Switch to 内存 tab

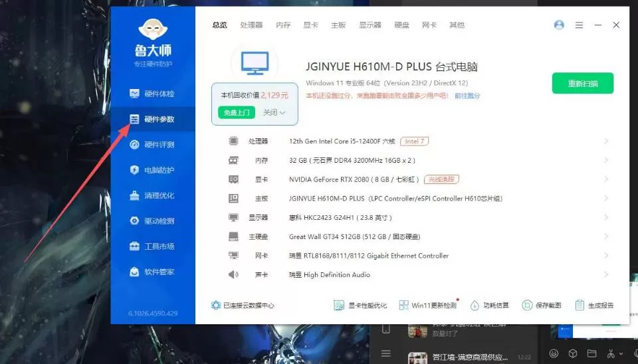(x=283, y=25)
